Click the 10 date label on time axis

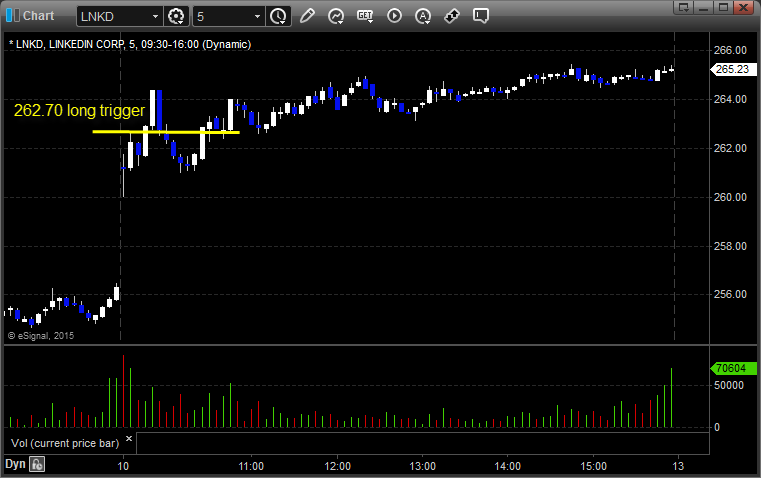point(123,466)
